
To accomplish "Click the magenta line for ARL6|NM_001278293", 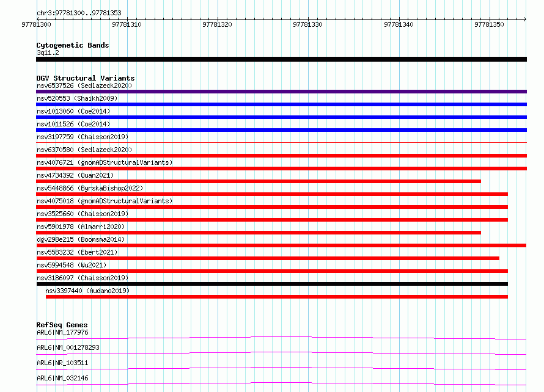I will pyautogui.click(x=281, y=353).
